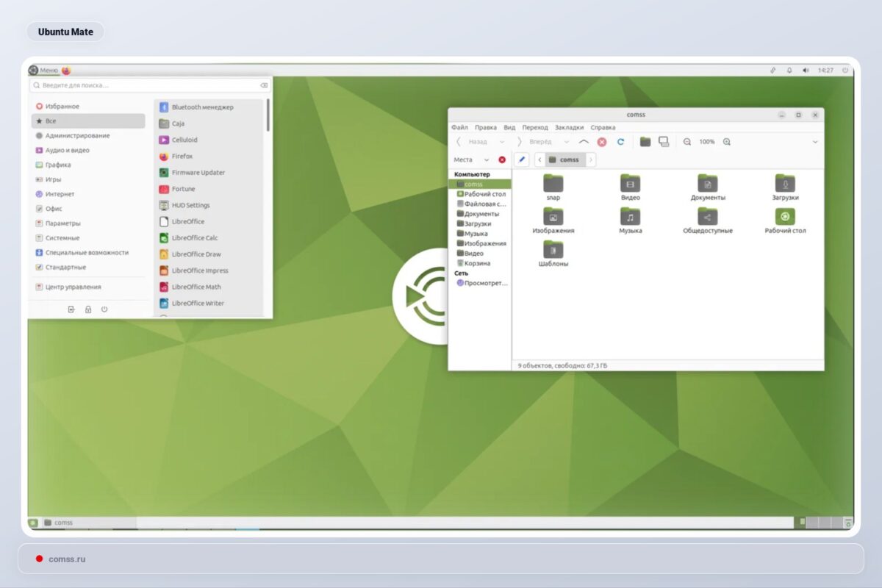Click the toolbar overflow chevron on the right

pyautogui.click(x=816, y=141)
